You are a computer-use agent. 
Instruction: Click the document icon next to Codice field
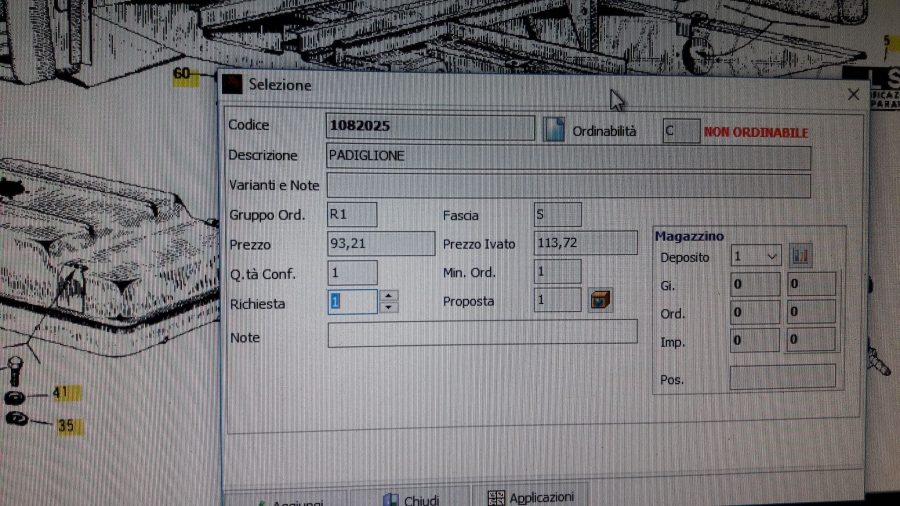point(553,130)
